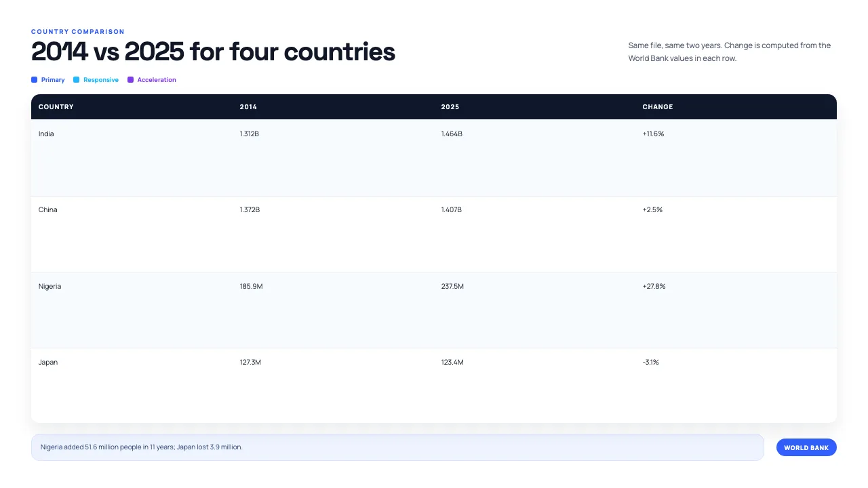This screenshot has width=868, height=488.
Task: Click the CHANGE column header
Action: [x=658, y=107]
